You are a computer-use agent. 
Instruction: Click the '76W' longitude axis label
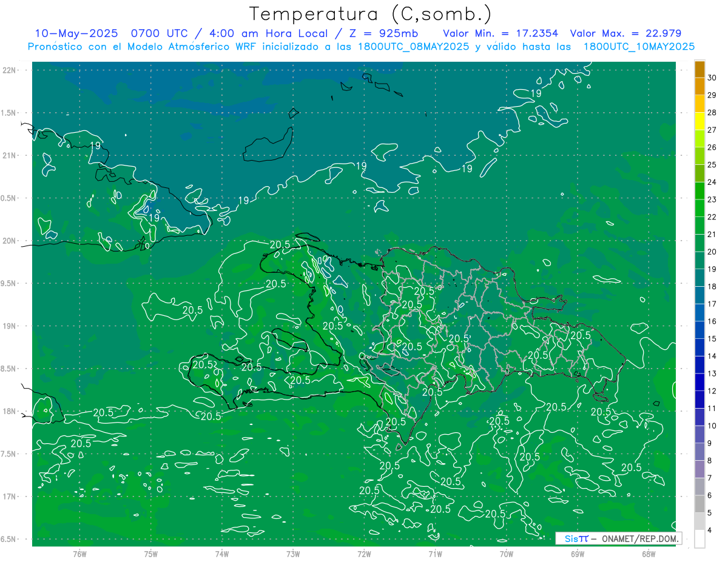[79, 554]
